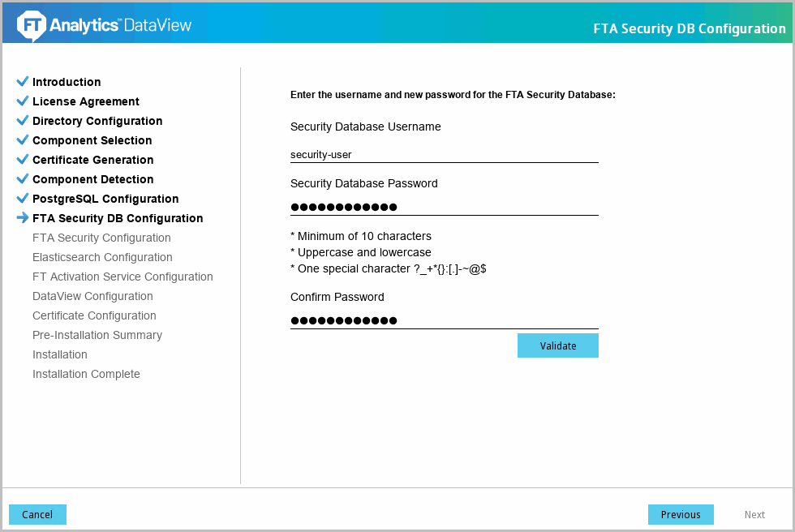Cancel the installation

(37, 515)
